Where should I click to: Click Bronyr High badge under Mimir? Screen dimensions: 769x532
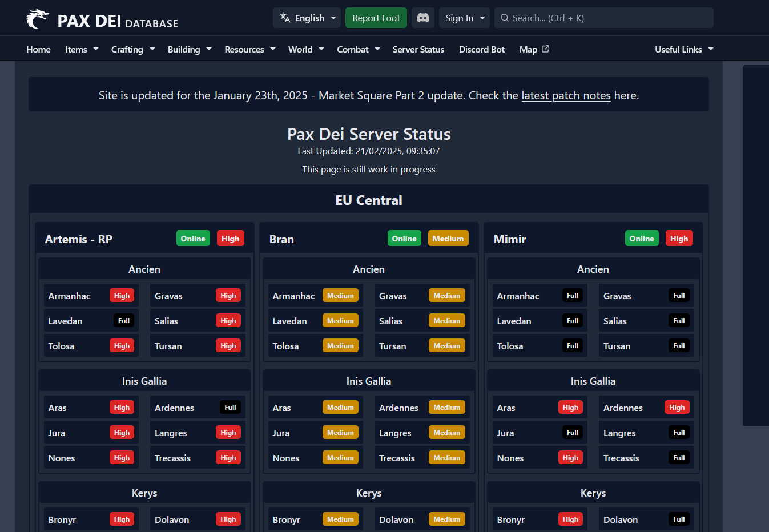[x=570, y=519]
